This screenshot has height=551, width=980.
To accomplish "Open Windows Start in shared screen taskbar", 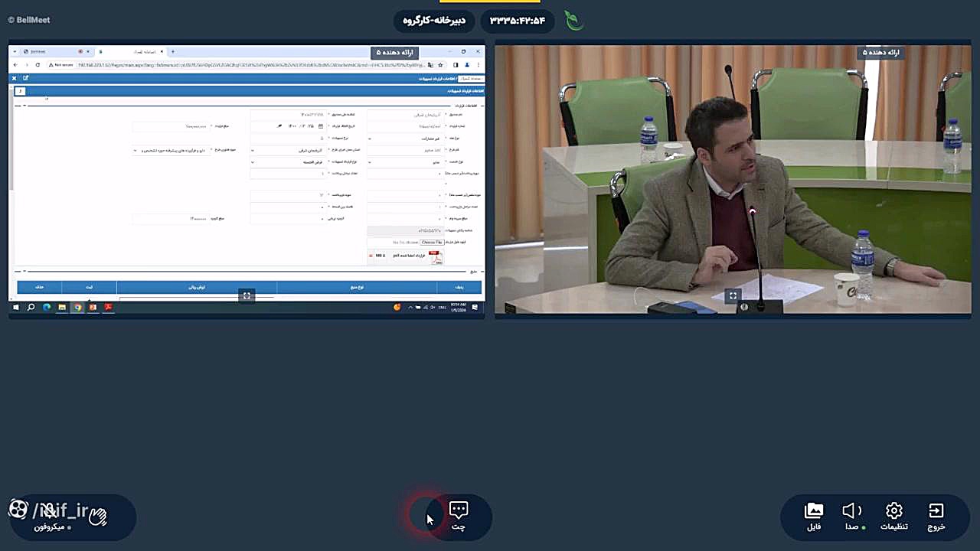I will click(15, 307).
